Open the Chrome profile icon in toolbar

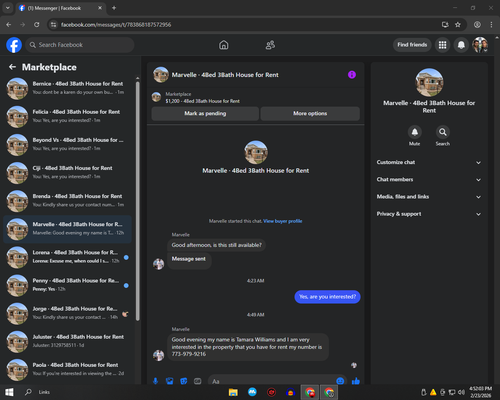tap(477, 25)
